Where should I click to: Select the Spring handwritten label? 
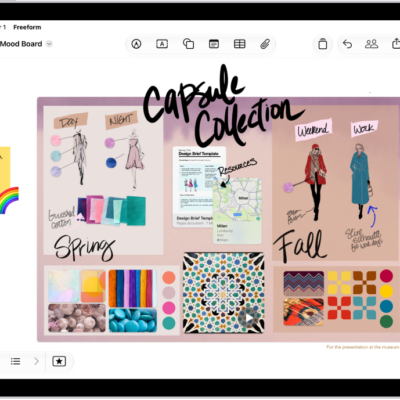(x=84, y=248)
